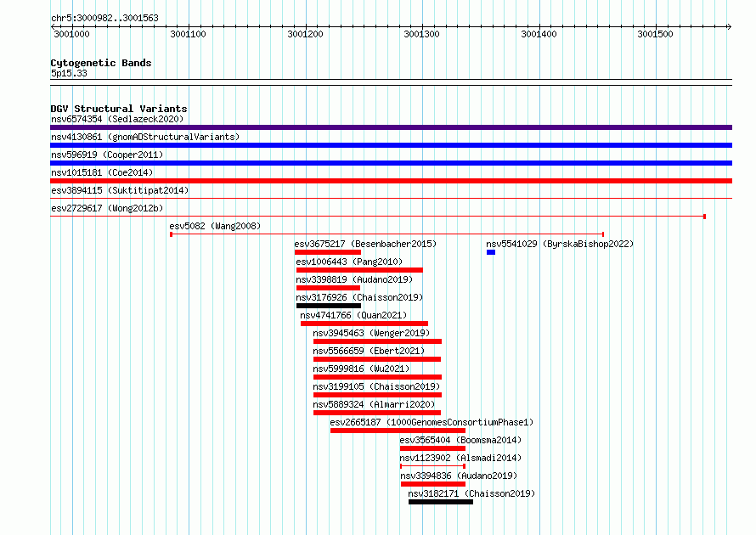The height and width of the screenshot is (535, 756).
Task: Click the thin nsv1123902 Alsmadi2014 line
Action: (432, 466)
